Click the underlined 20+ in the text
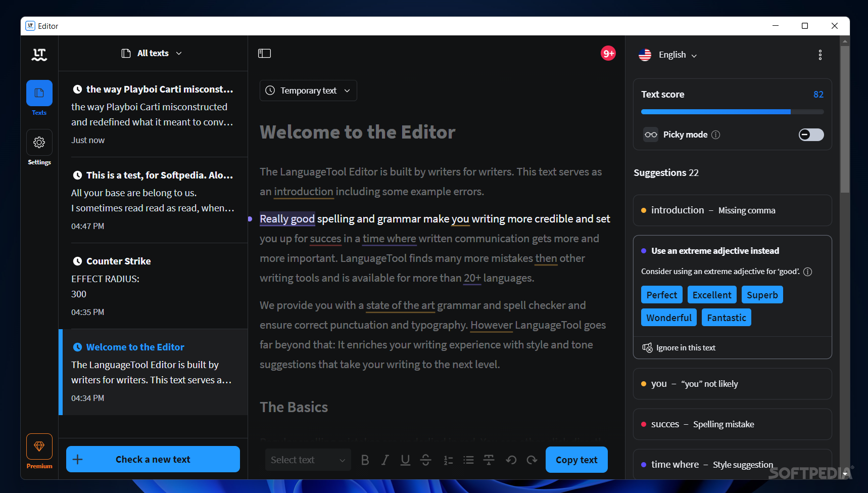Image resolution: width=868 pixels, height=493 pixels. point(472,278)
